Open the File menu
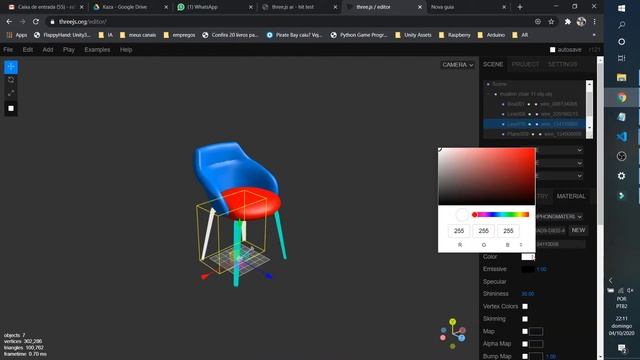640x360 pixels. pyautogui.click(x=8, y=50)
